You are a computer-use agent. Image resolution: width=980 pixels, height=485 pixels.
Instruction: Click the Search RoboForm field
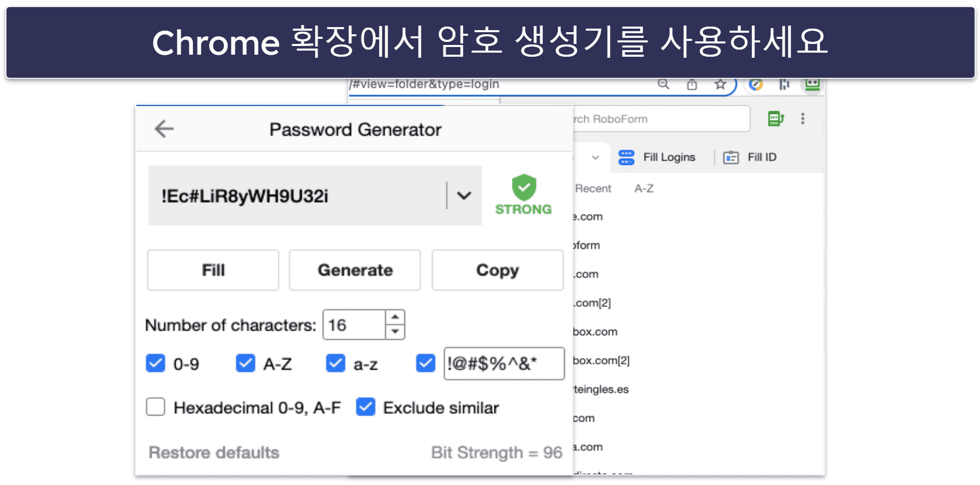[x=661, y=119]
